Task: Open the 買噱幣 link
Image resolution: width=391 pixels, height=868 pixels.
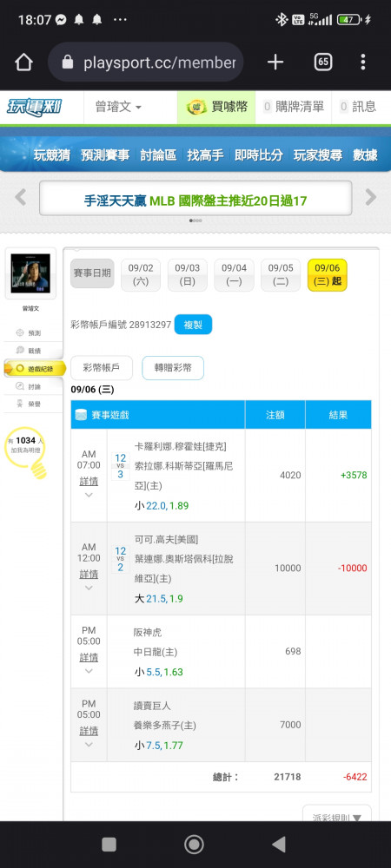Action: (216, 108)
